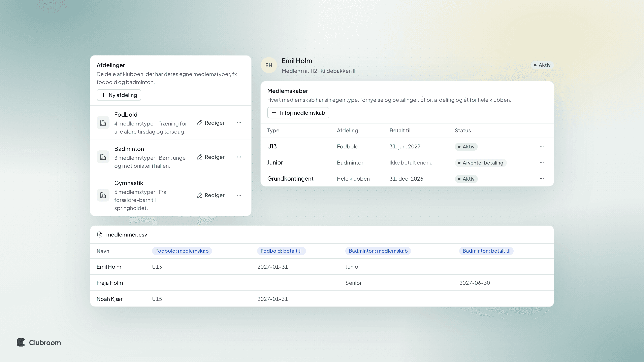This screenshot has width=644, height=362.
Task: Create a new department with Ny afdeling
Action: click(119, 95)
